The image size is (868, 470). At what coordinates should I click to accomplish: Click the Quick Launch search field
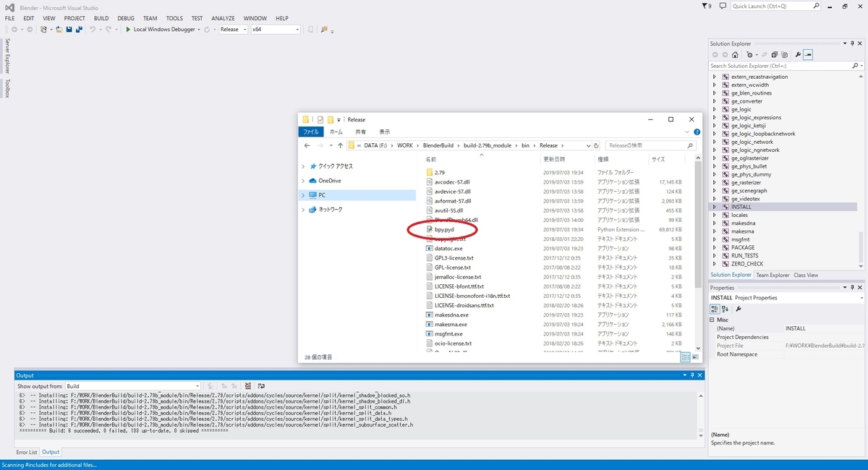point(775,6)
